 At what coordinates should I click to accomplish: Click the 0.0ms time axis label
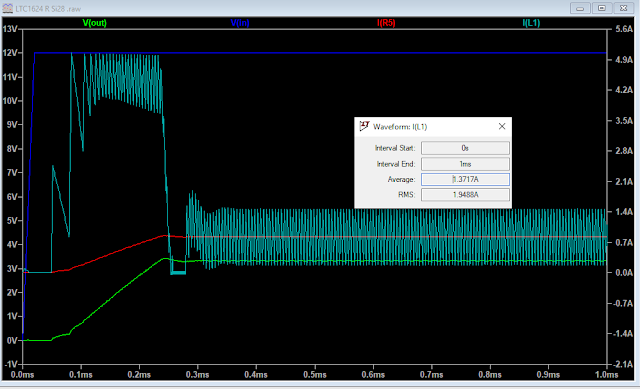click(22, 375)
